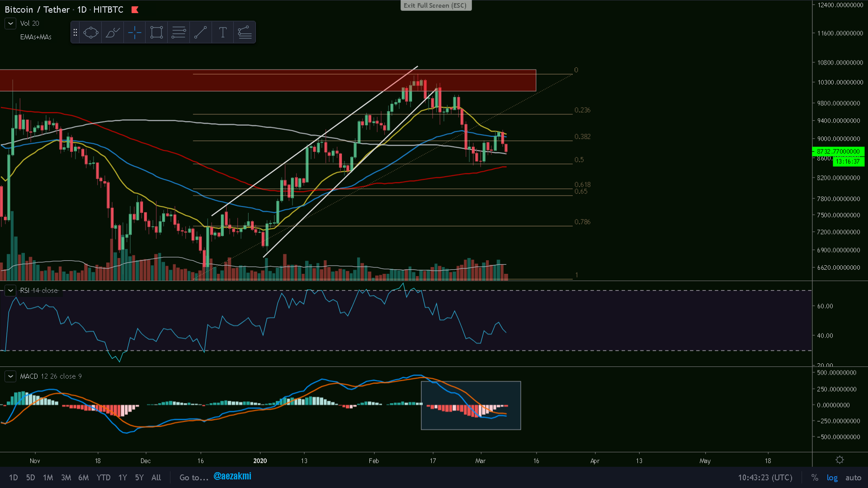Select the crosshair cursor tool

[x=135, y=32]
